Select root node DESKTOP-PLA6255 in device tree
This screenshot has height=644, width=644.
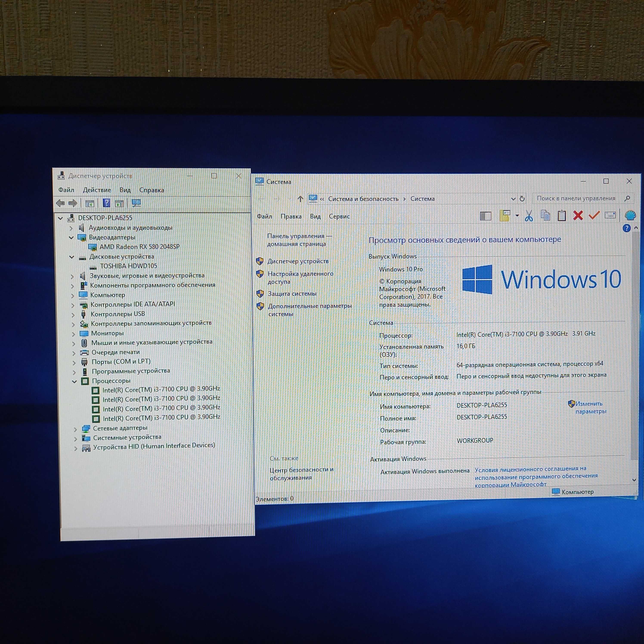point(105,218)
